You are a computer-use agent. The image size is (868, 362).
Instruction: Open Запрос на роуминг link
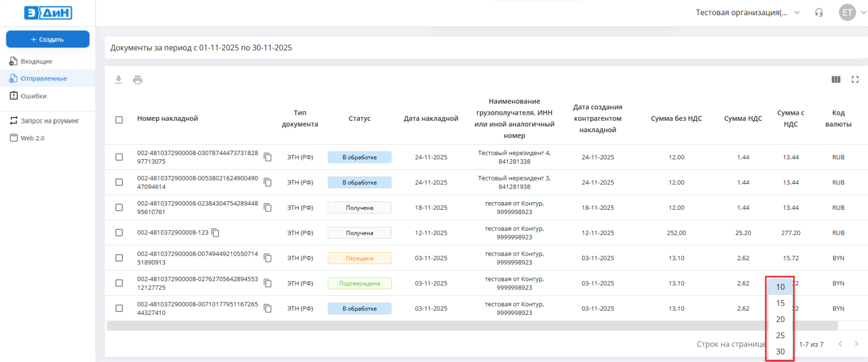[49, 121]
